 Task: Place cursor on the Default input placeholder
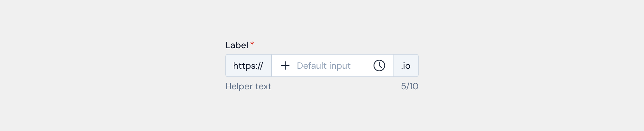coord(324,66)
